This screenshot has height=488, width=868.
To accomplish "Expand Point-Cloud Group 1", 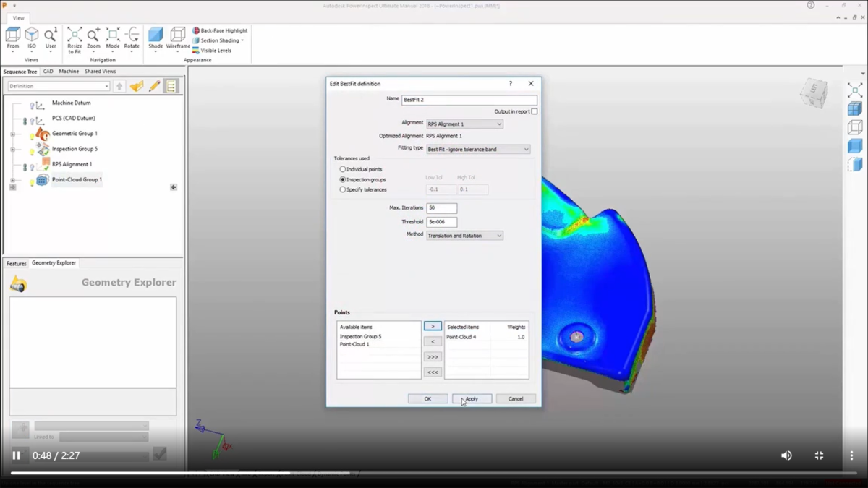I will coord(12,180).
